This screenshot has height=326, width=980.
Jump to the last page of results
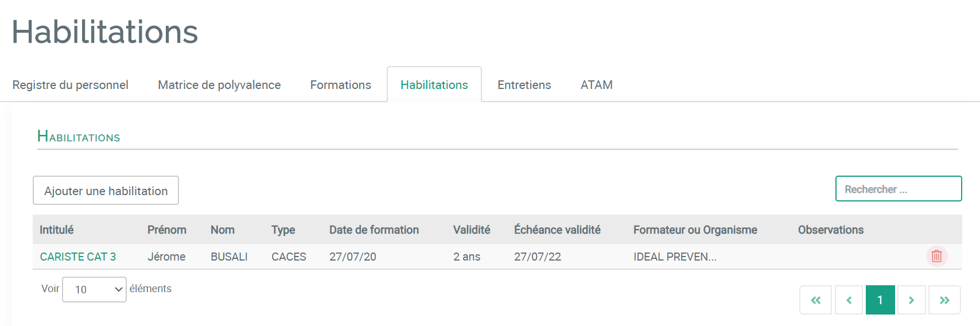pos(944,300)
